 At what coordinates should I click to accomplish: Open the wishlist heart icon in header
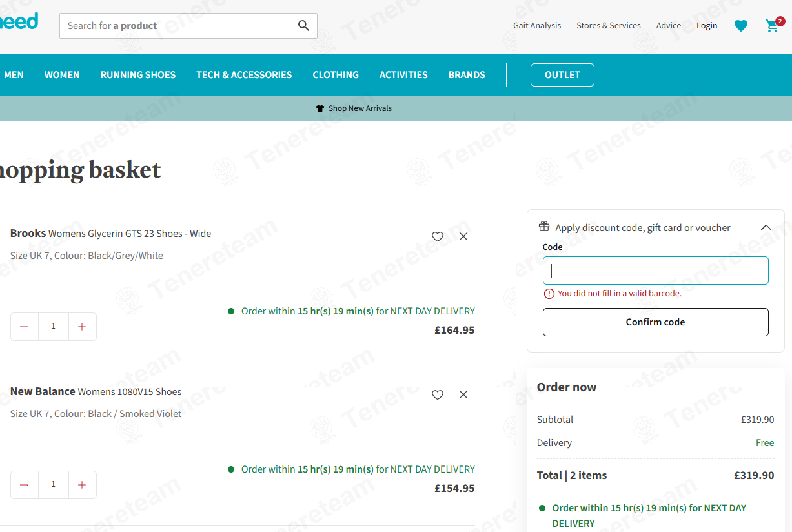point(741,26)
